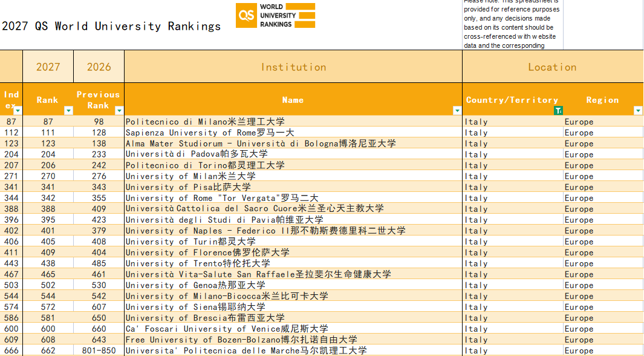
Task: Select the previous rank cell 660
Action: (x=99, y=329)
